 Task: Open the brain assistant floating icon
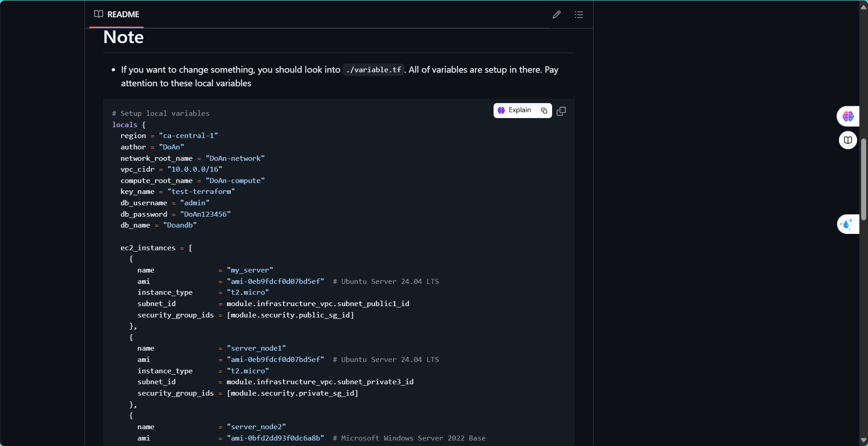coord(848,116)
